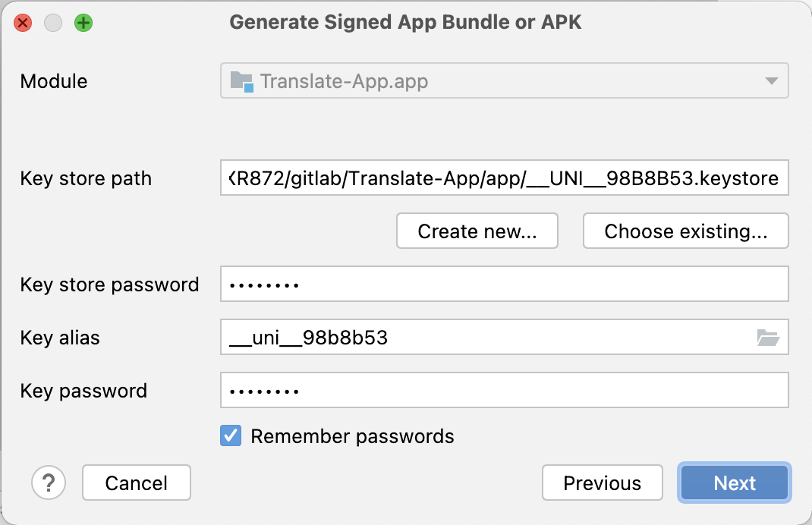Go back with the Previous button
This screenshot has width=812, height=525.
[603, 483]
